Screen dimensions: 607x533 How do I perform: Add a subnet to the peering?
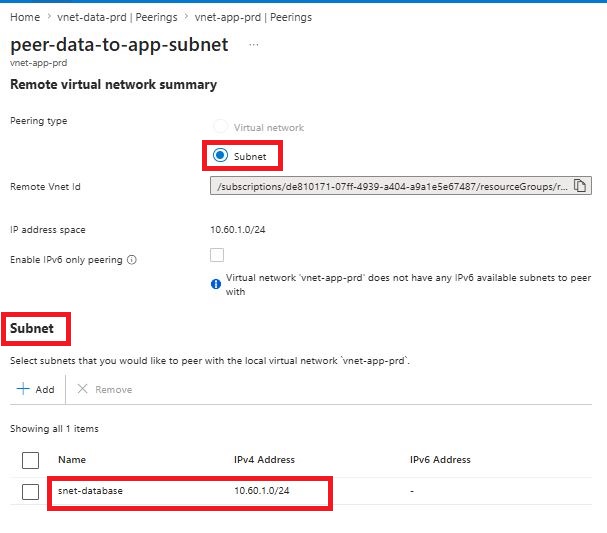[x=36, y=389]
